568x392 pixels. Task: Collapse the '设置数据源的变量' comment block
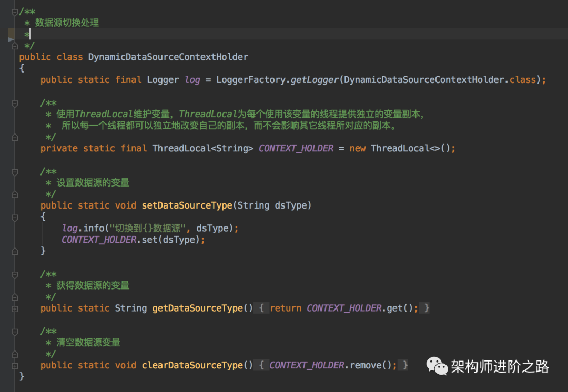click(15, 172)
